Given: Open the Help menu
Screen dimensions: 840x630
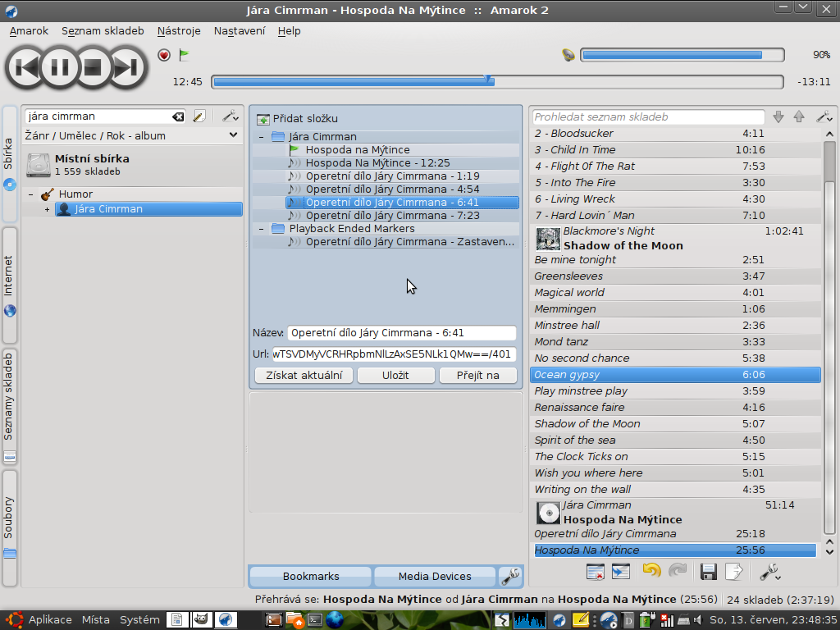Looking at the screenshot, I should (x=290, y=31).
